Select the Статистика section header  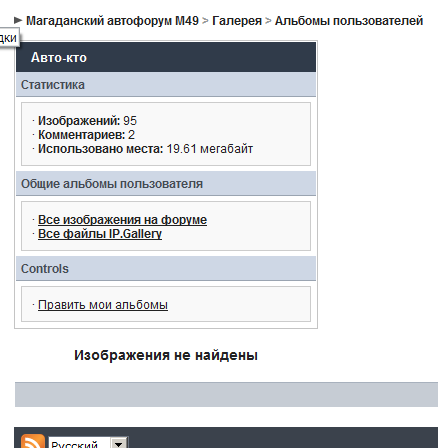pos(166,85)
